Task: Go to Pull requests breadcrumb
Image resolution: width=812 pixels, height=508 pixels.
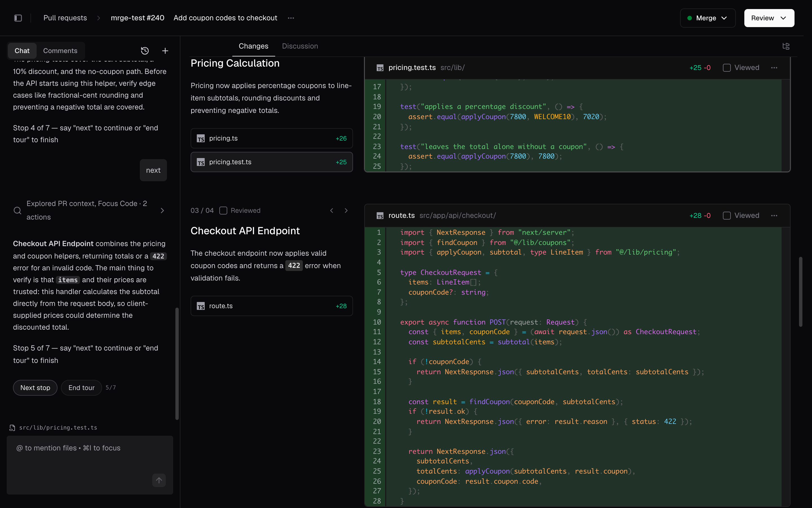Action: coord(65,18)
